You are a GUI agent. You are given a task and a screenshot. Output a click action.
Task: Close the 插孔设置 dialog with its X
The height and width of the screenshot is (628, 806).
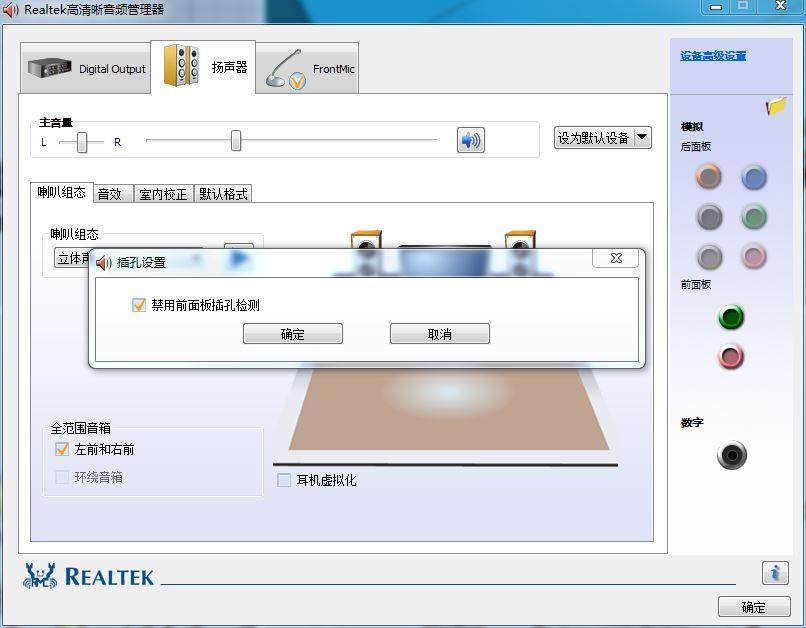(x=615, y=258)
